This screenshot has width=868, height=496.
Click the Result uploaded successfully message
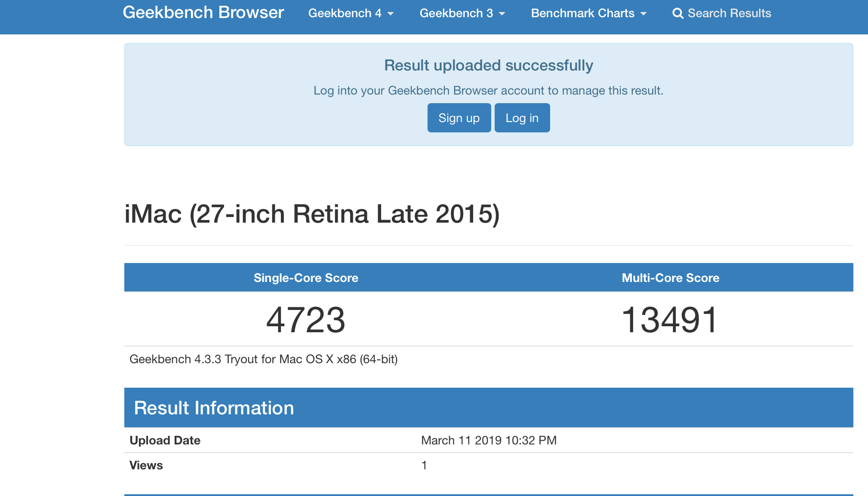pos(489,65)
